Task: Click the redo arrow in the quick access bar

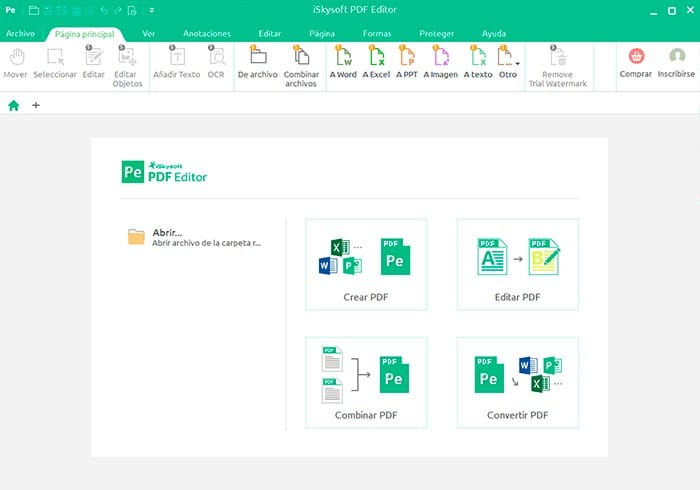Action: click(x=118, y=10)
